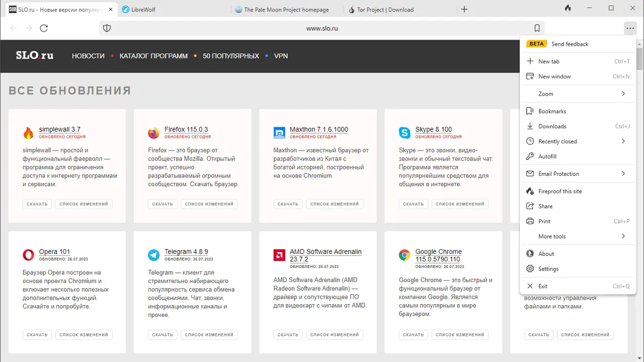644x362 pixels.
Task: Open the Каталог программ navigation link
Action: (x=153, y=56)
